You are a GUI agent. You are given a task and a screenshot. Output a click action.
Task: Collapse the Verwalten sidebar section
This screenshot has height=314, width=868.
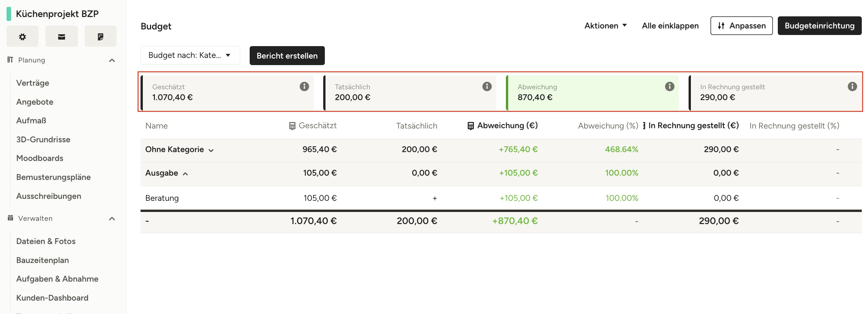point(112,218)
